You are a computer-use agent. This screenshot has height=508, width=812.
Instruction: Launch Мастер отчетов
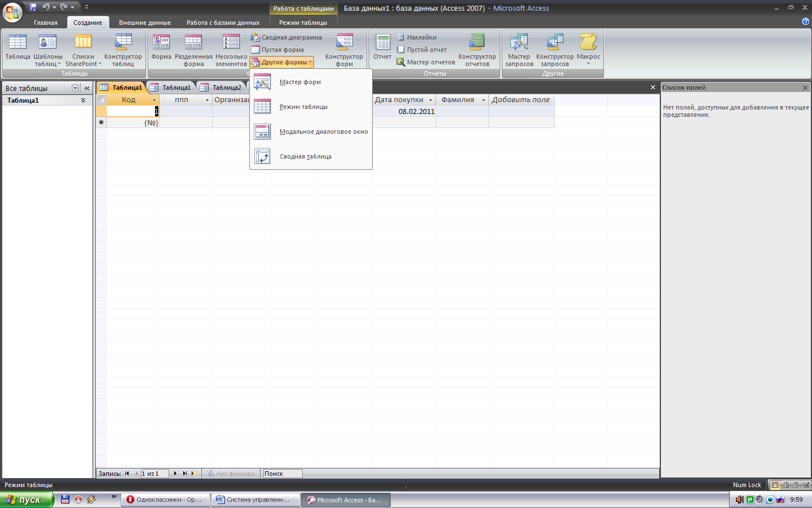click(426, 62)
